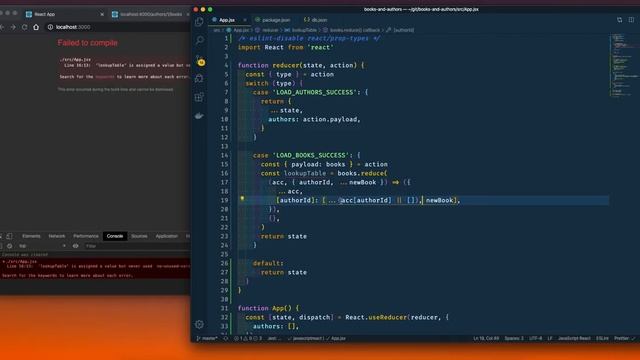Close the React App browser tab
Image resolution: width=640 pixels, height=360 pixels.
[x=102, y=14]
